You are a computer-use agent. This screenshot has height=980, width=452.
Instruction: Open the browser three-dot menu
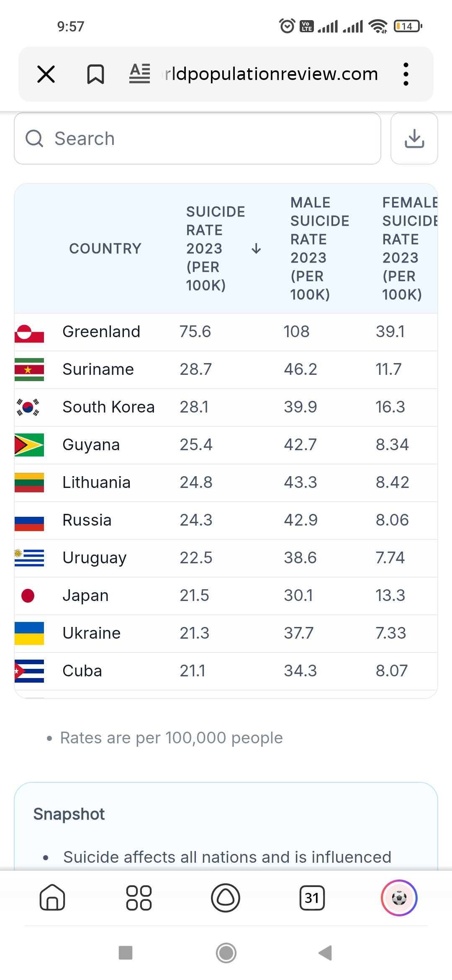point(406,75)
